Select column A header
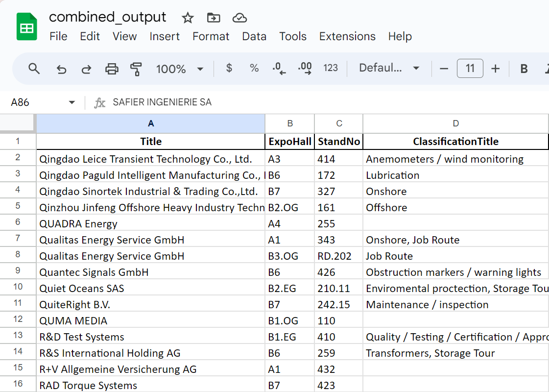 coord(150,123)
